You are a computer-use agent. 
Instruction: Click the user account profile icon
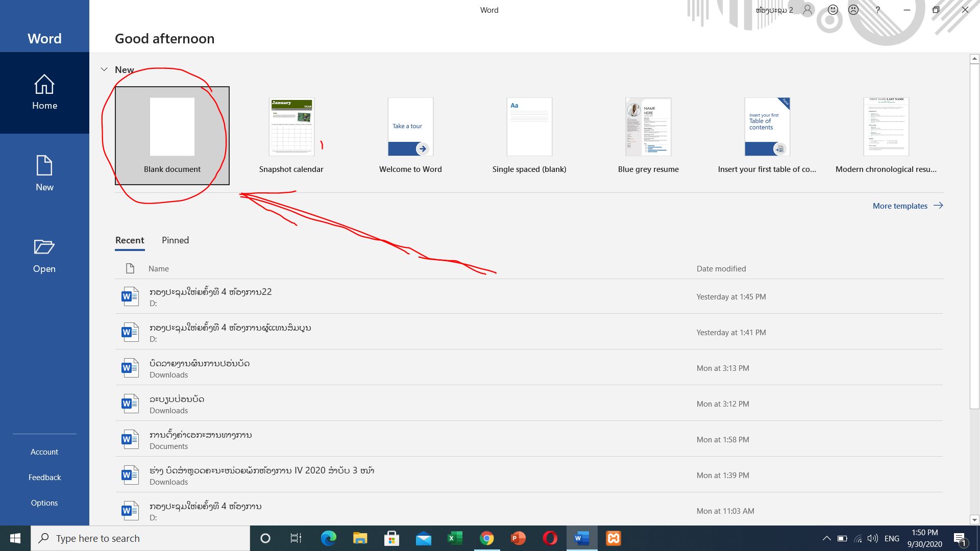tap(807, 10)
